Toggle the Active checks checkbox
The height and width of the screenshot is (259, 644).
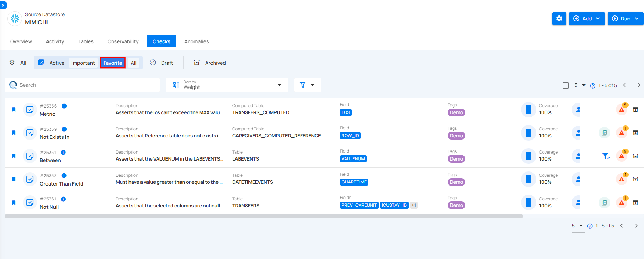[41, 63]
